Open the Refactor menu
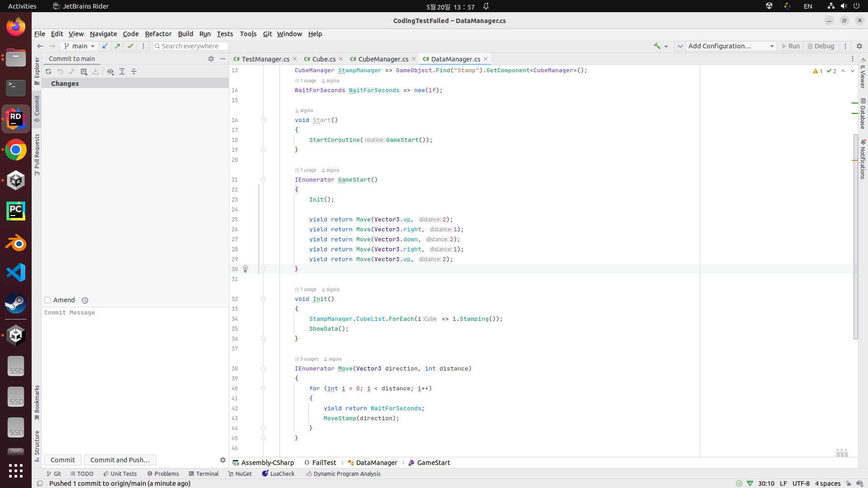 point(158,34)
